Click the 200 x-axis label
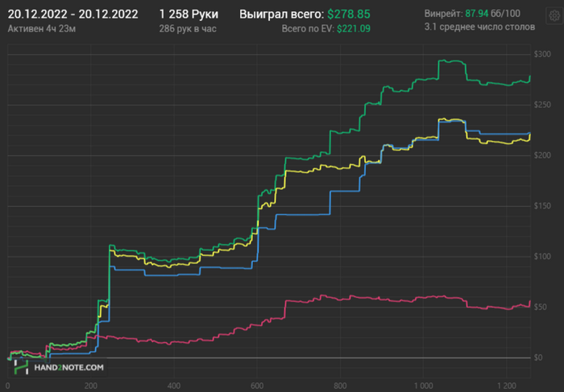The height and width of the screenshot is (392, 564). (x=90, y=386)
